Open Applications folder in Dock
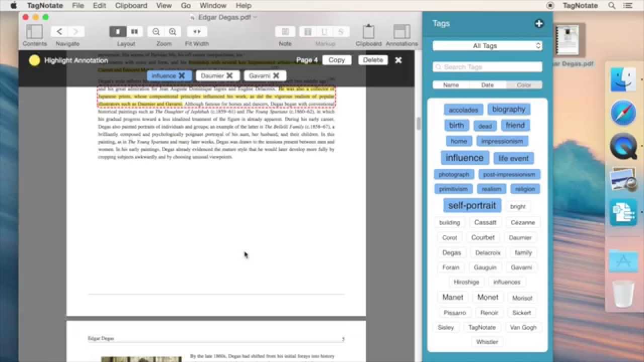The width and height of the screenshot is (644, 362). point(624,261)
